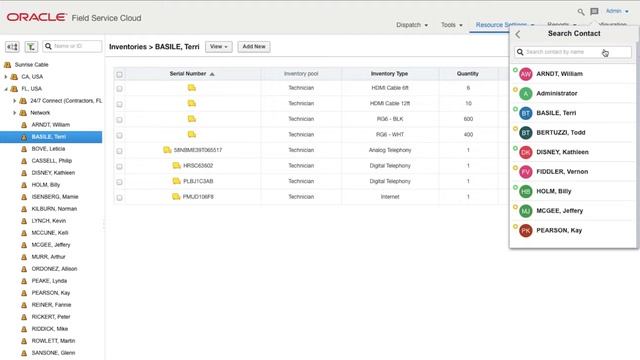Click the Search contact by name field
Image resolution: width=640 pixels, height=360 pixels.
(x=573, y=52)
